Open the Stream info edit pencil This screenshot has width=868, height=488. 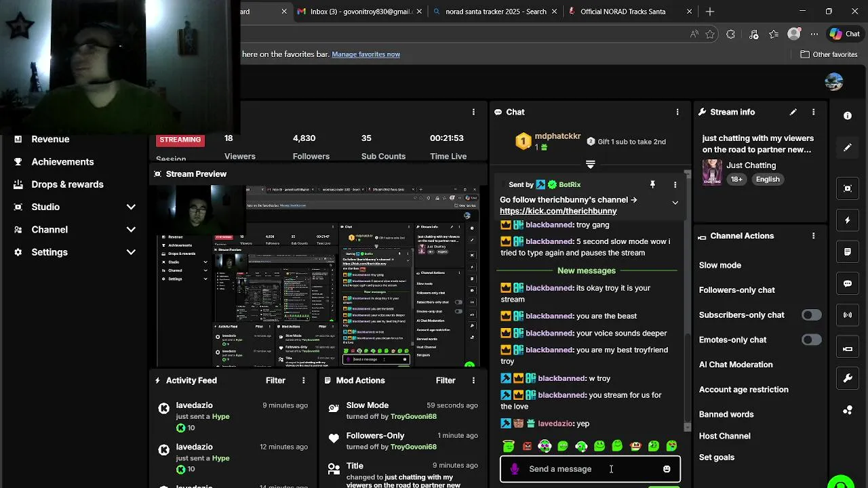pyautogui.click(x=793, y=112)
